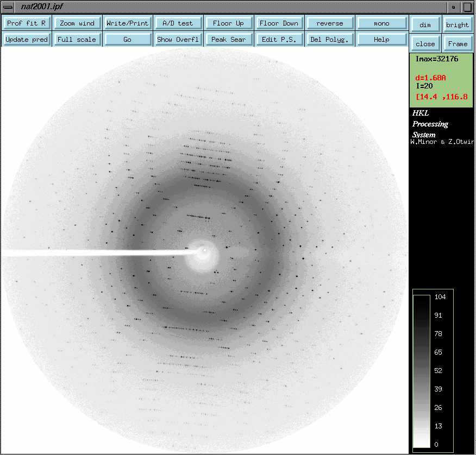Raise the floor with Floor Up

[228, 23]
